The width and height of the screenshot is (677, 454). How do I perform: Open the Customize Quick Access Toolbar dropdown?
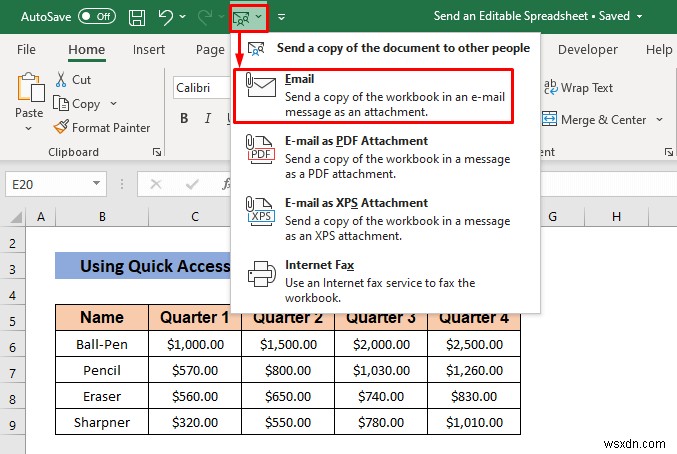coord(281,17)
